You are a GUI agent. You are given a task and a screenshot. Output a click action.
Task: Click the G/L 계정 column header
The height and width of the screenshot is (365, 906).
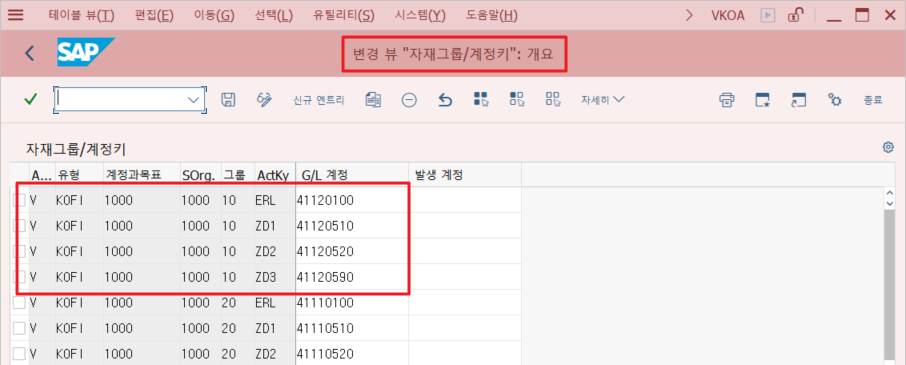(352, 175)
